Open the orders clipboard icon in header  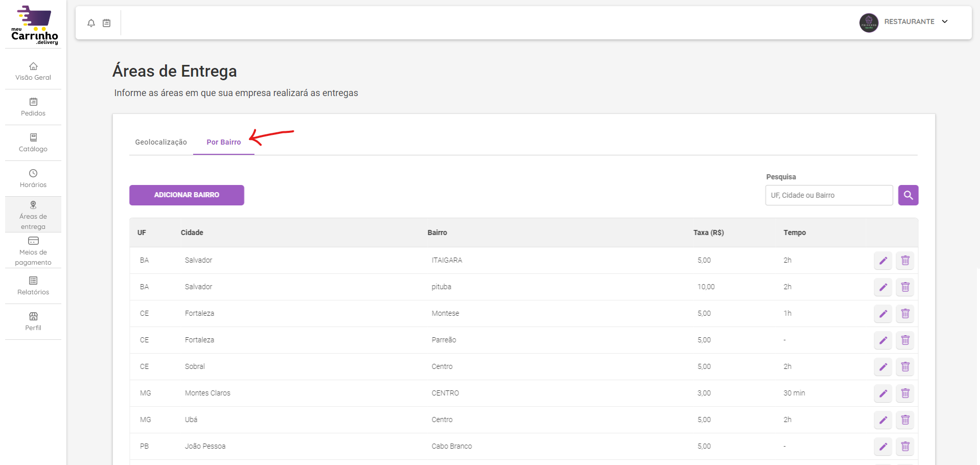[x=106, y=23]
